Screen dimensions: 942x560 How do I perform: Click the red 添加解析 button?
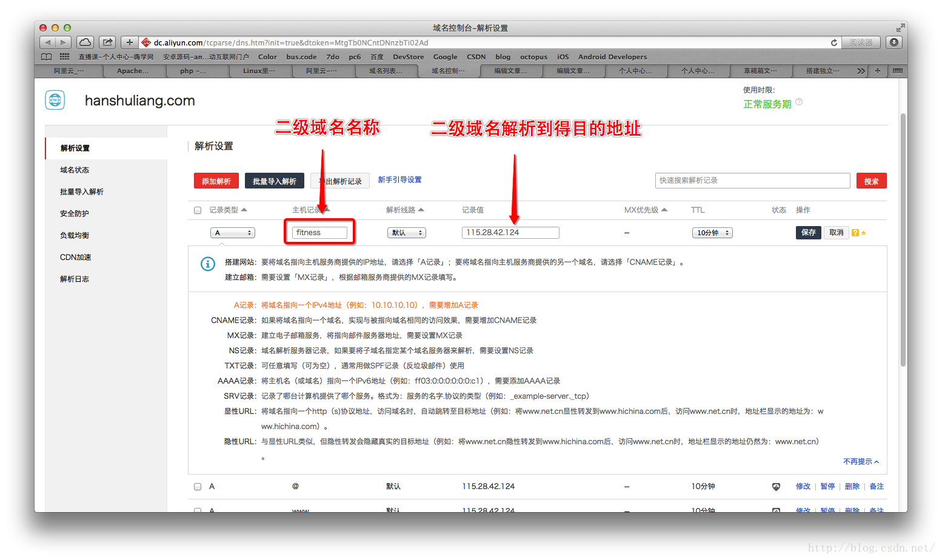click(x=216, y=181)
